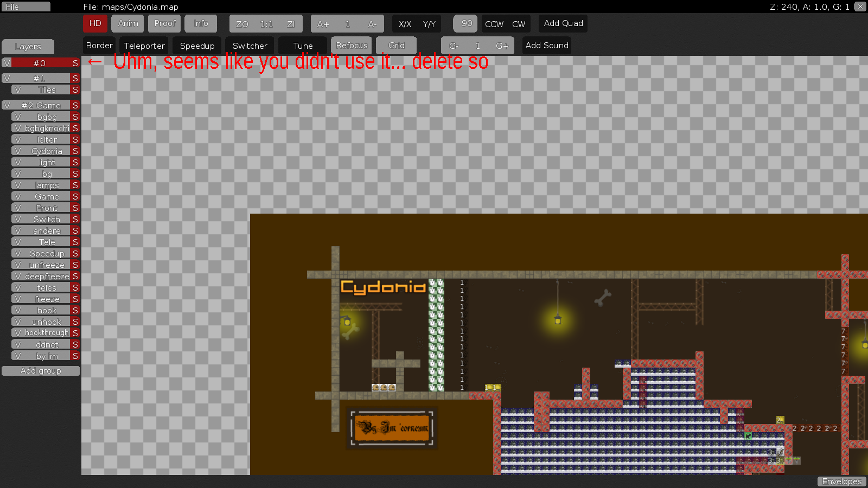868x488 pixels.
Task: Toggle the Anim animation preview
Action: 127,23
